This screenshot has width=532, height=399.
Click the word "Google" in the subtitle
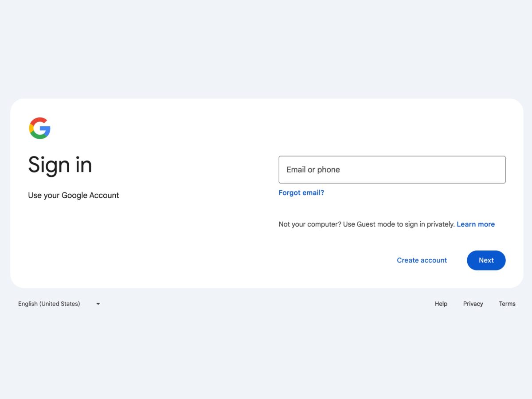tap(74, 195)
